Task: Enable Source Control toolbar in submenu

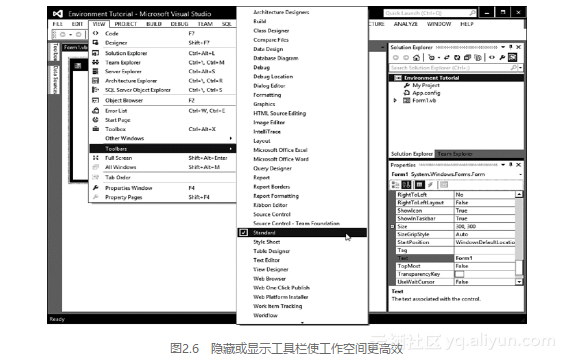Action: (302, 214)
